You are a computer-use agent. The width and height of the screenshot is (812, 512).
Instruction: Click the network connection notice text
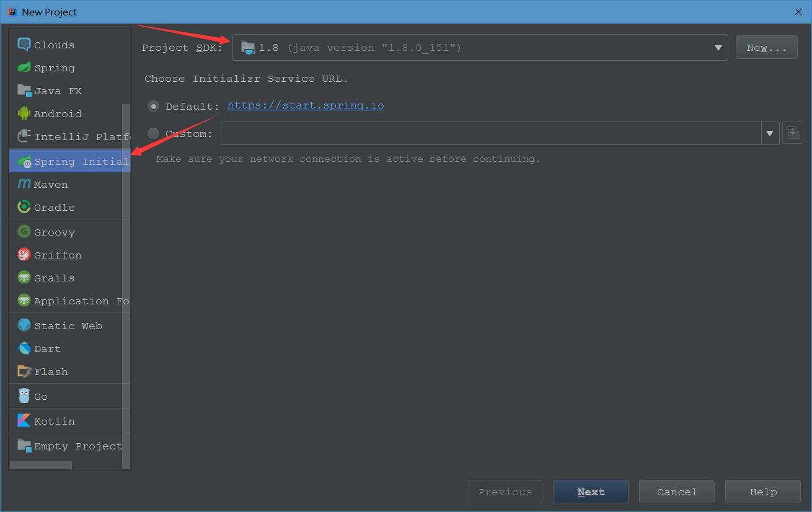[x=348, y=159]
